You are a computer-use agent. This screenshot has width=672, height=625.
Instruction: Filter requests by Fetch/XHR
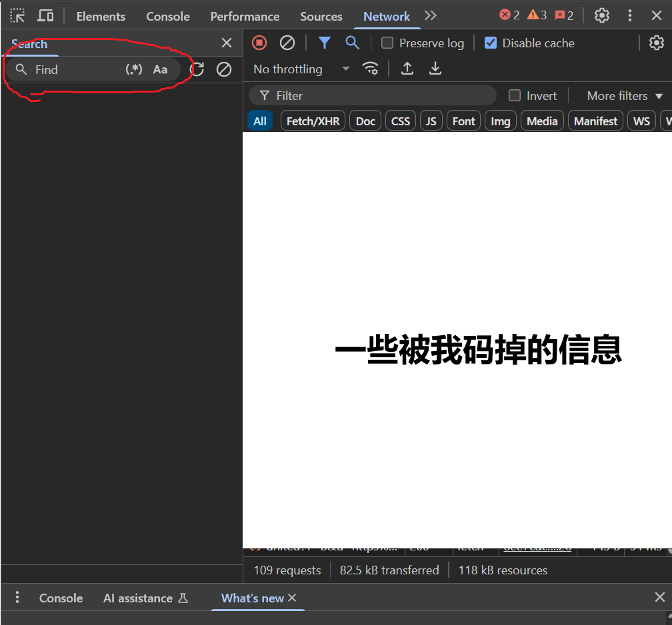[x=313, y=121]
